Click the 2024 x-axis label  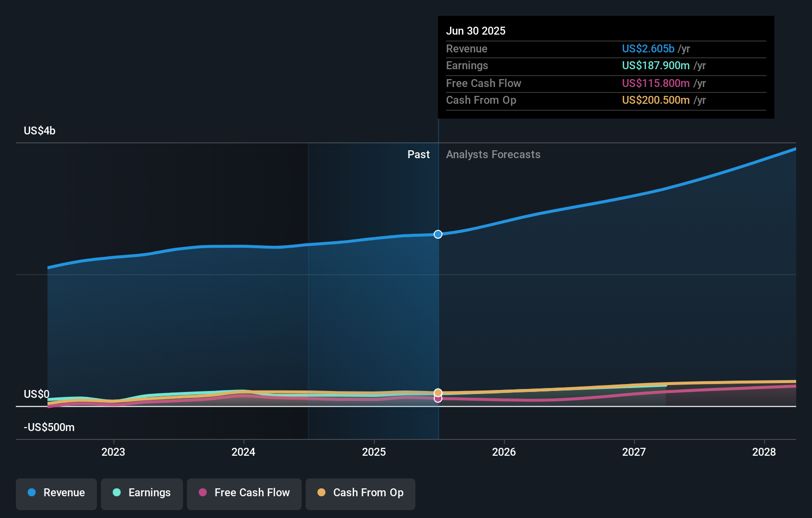coord(243,452)
